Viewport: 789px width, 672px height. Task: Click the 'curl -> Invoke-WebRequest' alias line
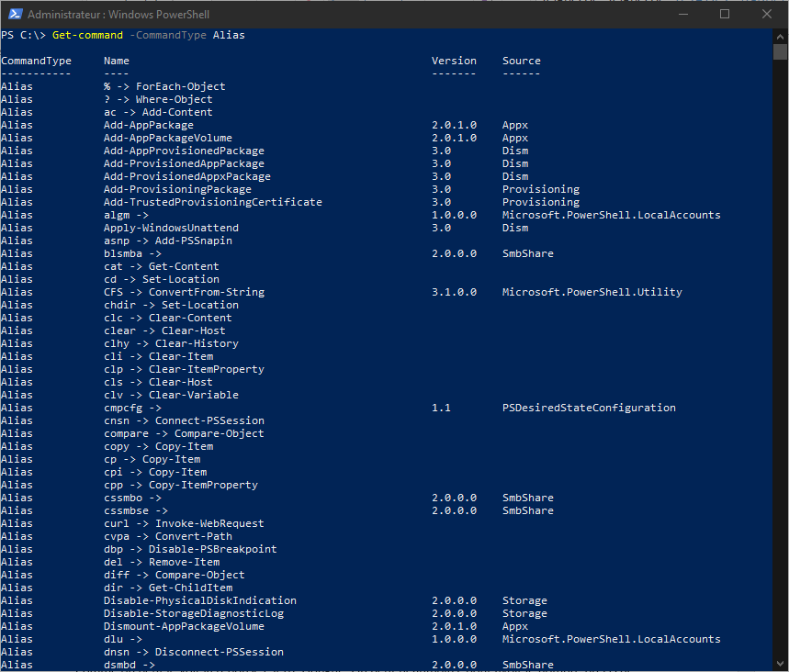pyautogui.click(x=184, y=523)
